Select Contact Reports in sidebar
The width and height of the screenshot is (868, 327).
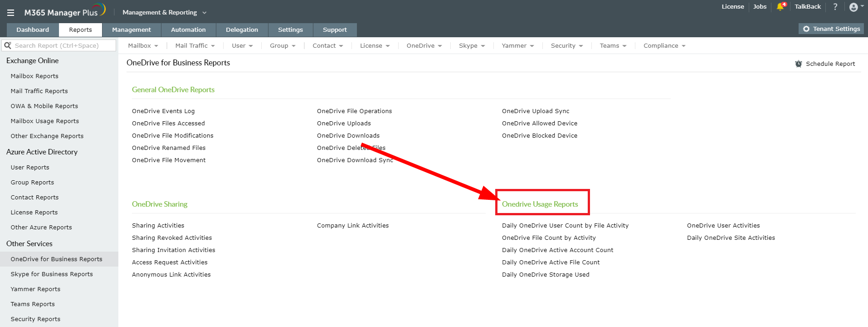34,198
